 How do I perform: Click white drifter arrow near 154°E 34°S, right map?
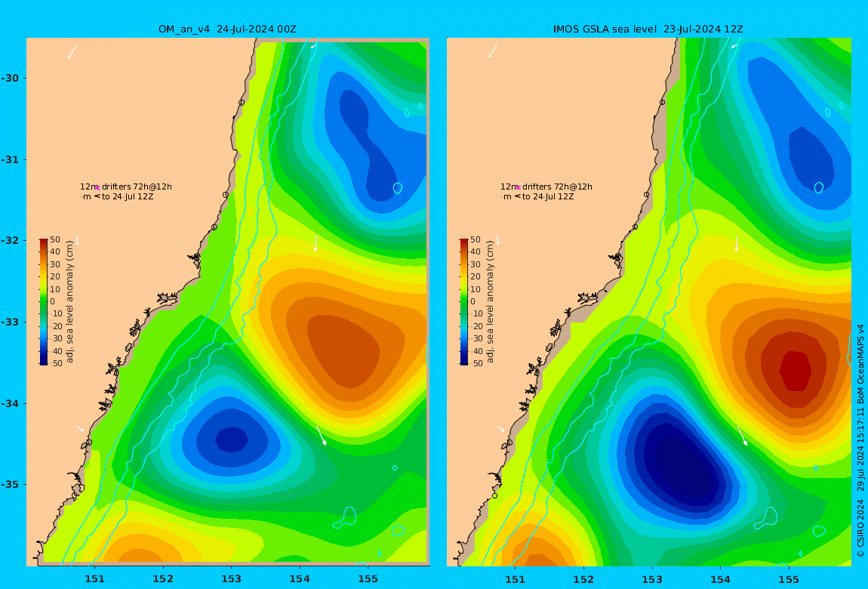tap(743, 435)
